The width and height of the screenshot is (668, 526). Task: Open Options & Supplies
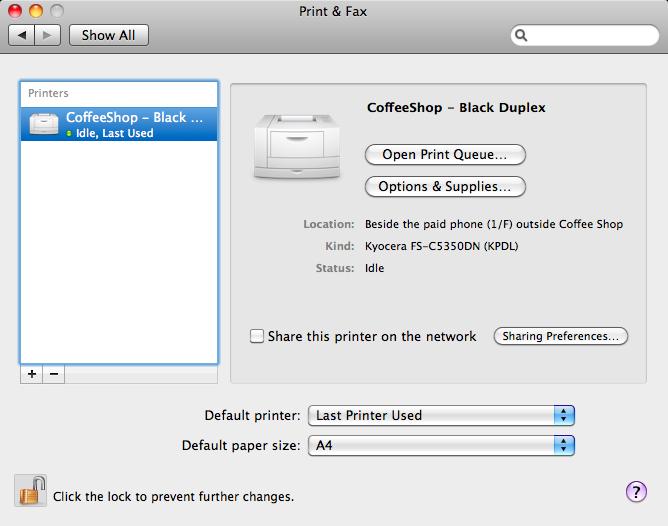(445, 186)
